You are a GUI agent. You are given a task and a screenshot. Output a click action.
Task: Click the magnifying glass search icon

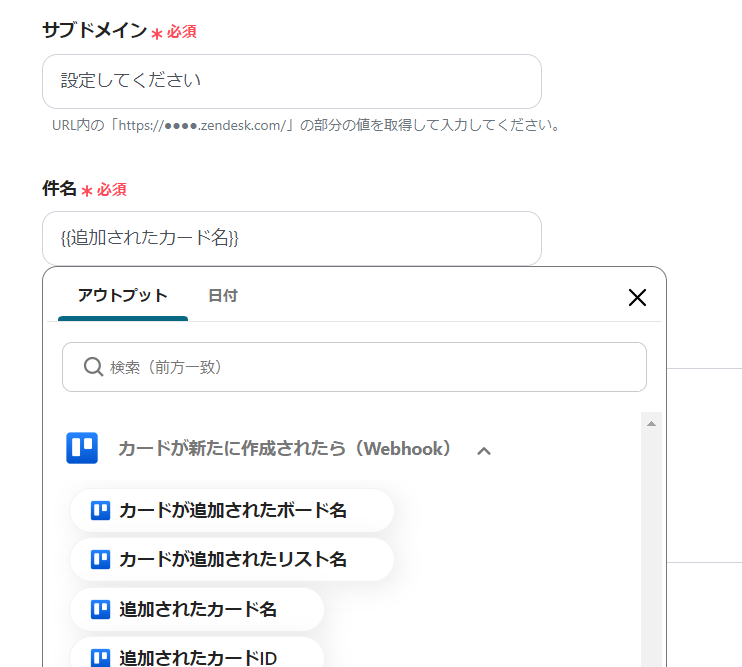pyautogui.click(x=93, y=367)
